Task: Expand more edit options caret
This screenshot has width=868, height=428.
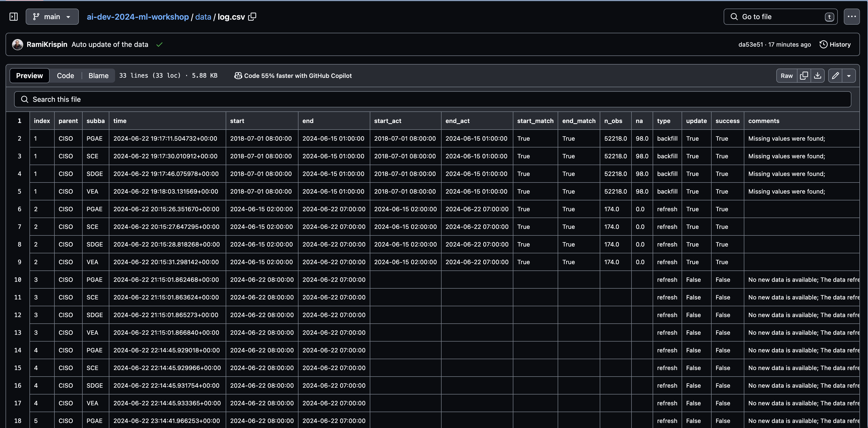Action: tap(848, 76)
